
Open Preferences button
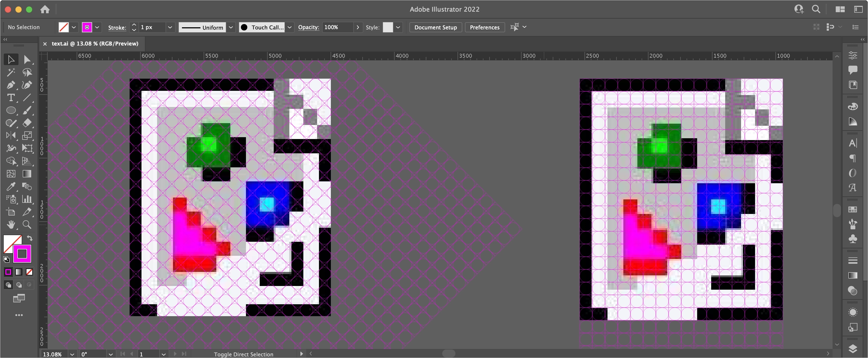tap(485, 27)
